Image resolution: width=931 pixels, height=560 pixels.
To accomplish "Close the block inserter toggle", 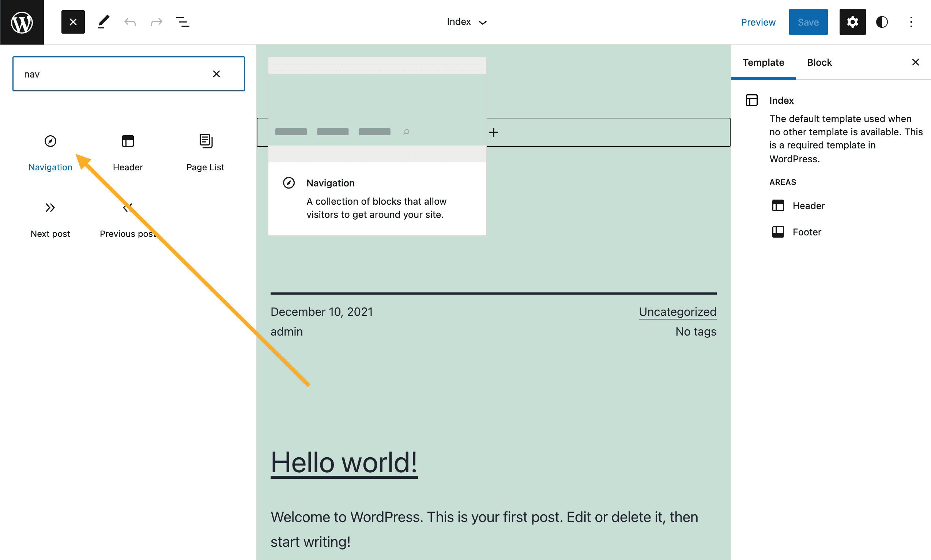I will [73, 22].
